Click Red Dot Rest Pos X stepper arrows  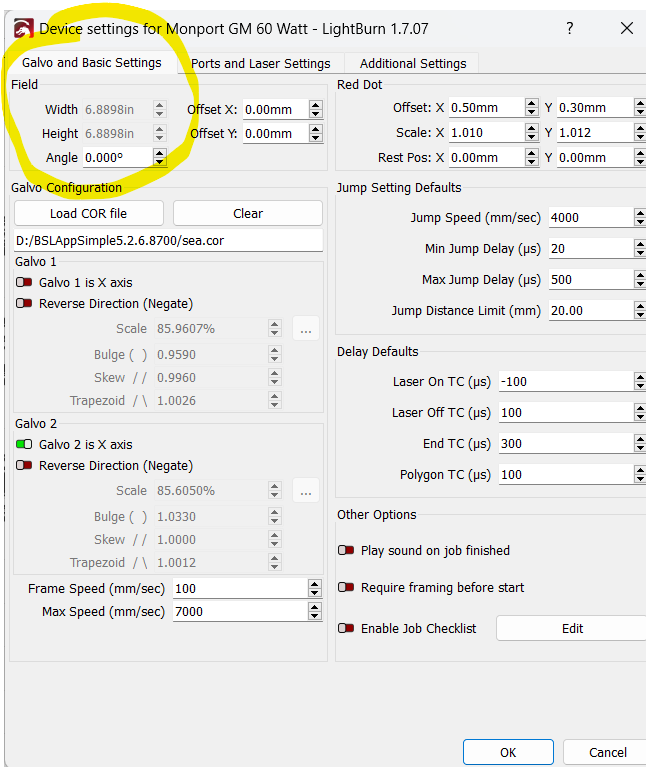pyautogui.click(x=532, y=158)
